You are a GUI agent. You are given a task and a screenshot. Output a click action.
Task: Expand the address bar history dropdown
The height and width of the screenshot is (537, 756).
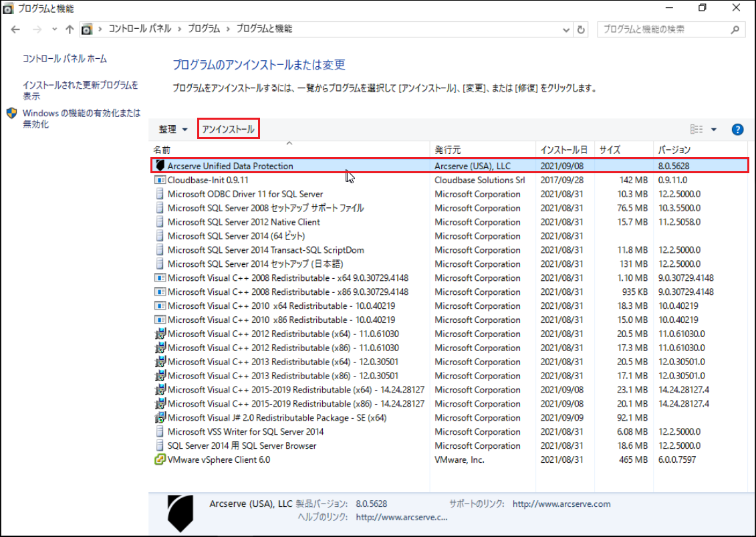[565, 30]
